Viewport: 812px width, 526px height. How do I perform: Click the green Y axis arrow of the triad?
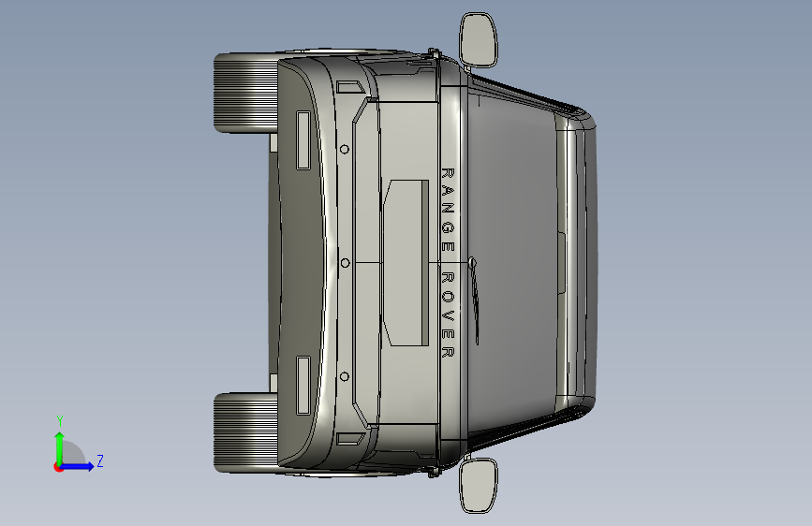[x=60, y=448]
